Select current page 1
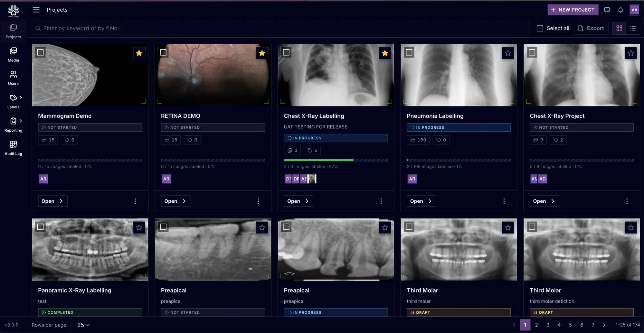The image size is (644, 333). (x=525, y=325)
